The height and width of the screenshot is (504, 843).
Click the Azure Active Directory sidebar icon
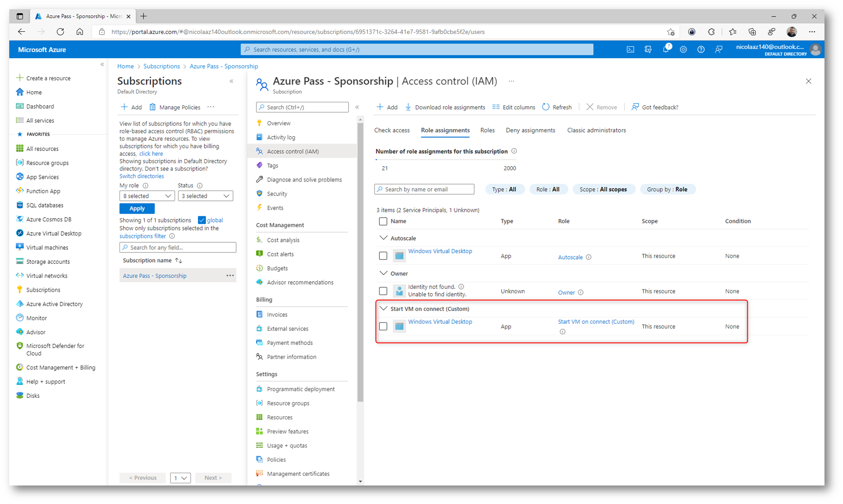[19, 304]
